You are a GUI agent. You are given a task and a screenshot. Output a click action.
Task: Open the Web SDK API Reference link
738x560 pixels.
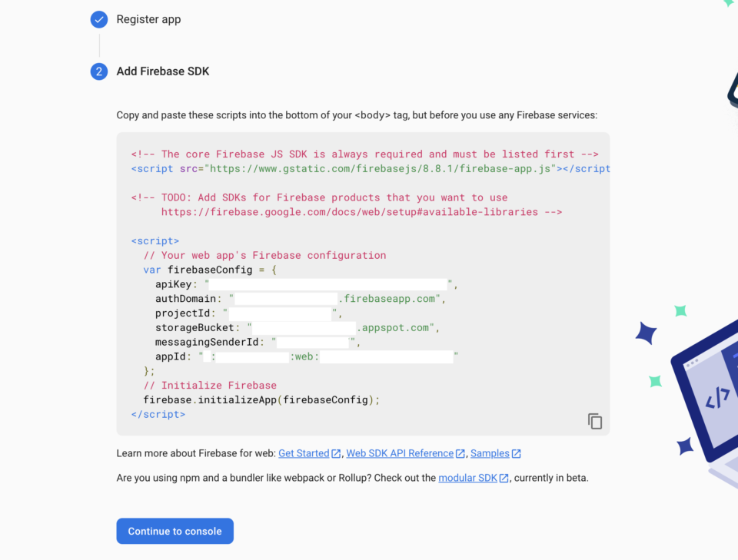point(398,453)
